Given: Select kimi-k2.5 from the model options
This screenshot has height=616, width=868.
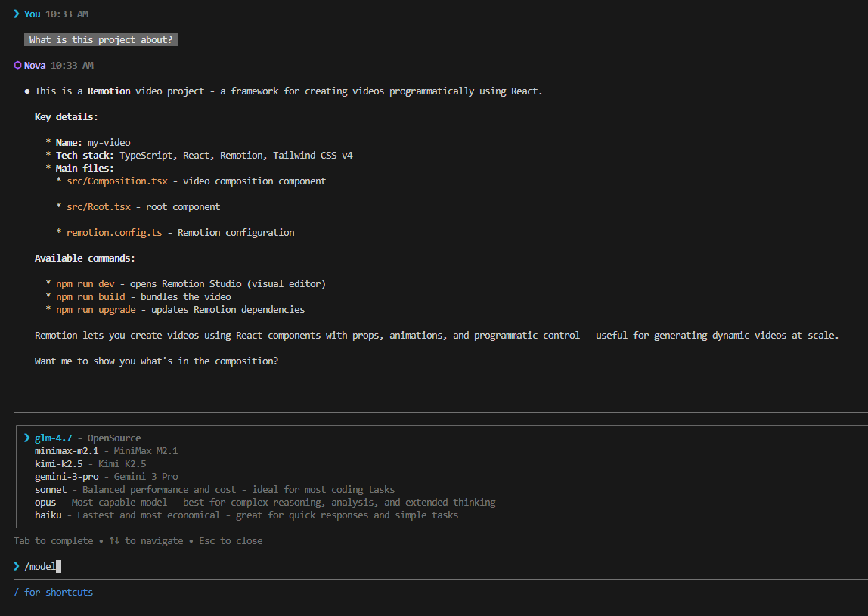Looking at the screenshot, I should point(58,463).
